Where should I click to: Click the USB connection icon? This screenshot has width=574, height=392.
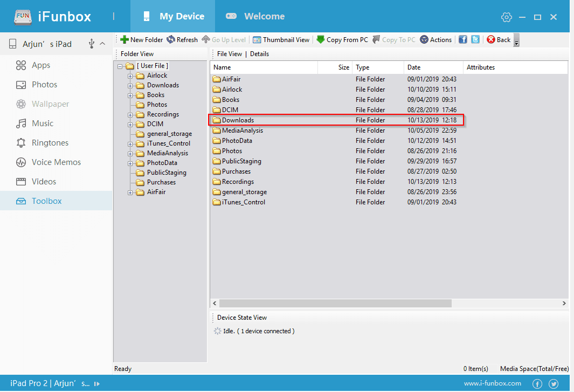click(92, 44)
